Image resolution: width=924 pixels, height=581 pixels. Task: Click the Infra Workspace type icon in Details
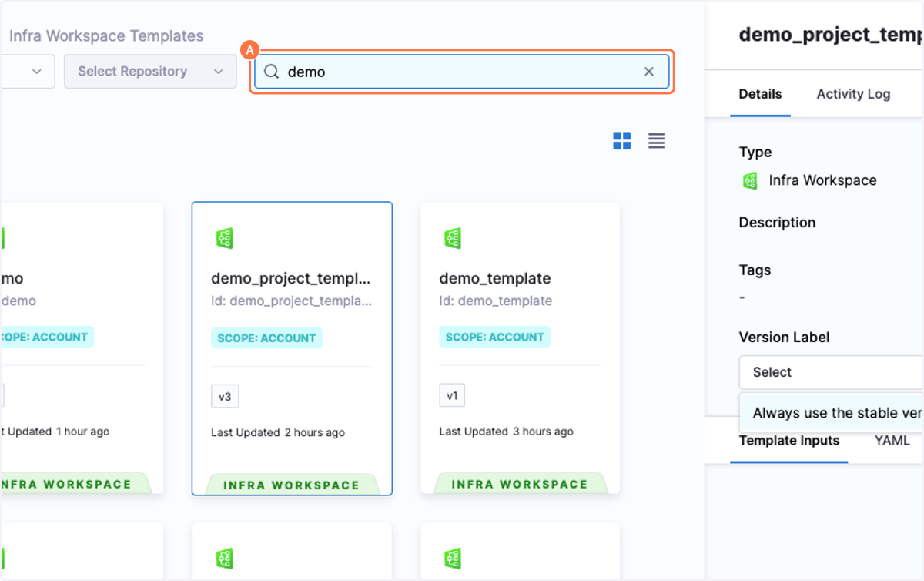[749, 181]
